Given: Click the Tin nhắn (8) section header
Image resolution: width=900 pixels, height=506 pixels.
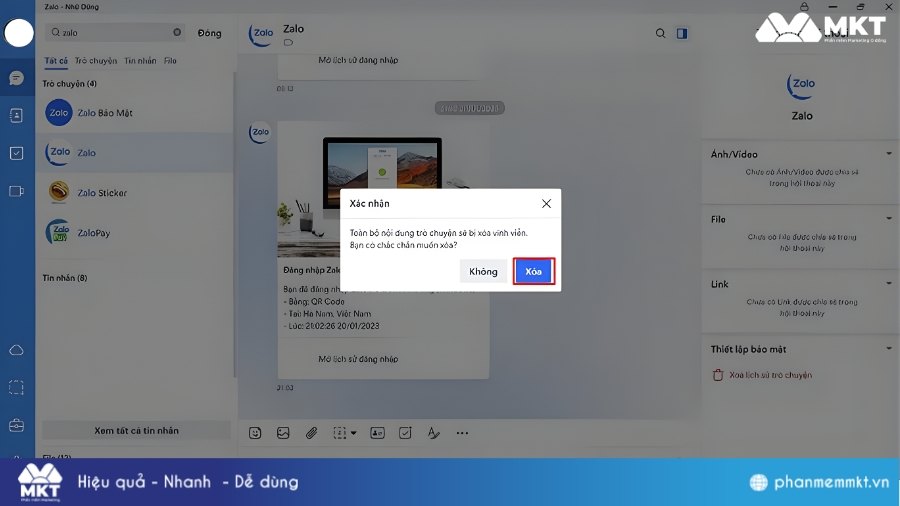Looking at the screenshot, I should click(x=65, y=278).
